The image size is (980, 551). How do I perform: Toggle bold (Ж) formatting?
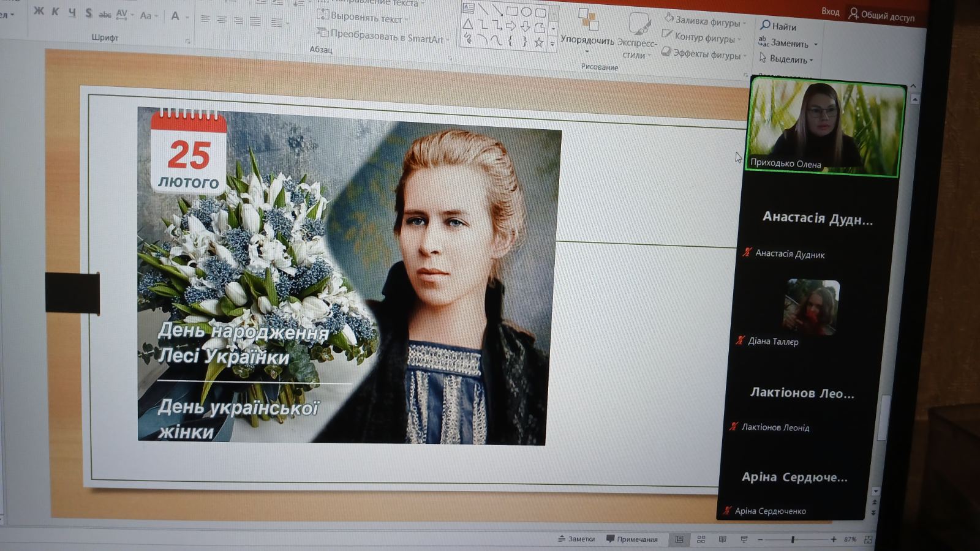point(39,11)
